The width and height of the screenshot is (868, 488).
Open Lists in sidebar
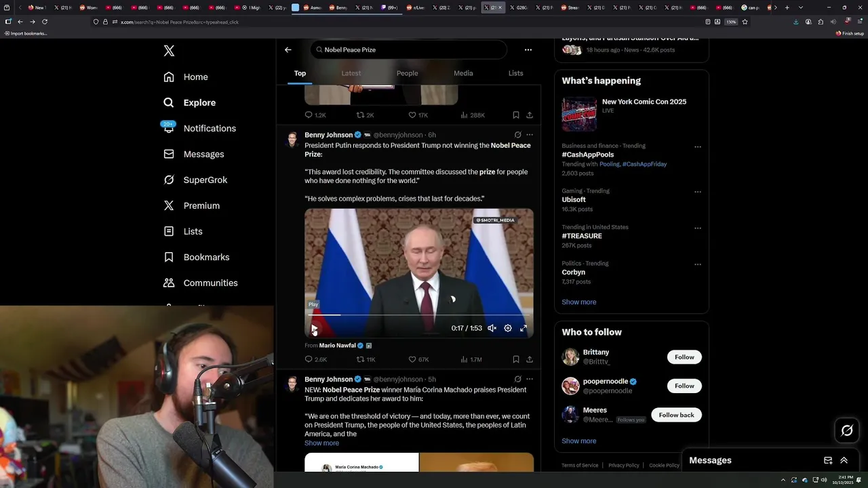point(183,231)
